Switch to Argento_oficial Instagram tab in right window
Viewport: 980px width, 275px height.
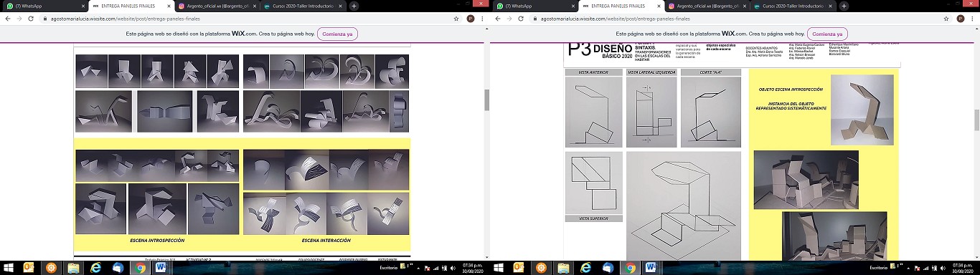tap(708, 6)
